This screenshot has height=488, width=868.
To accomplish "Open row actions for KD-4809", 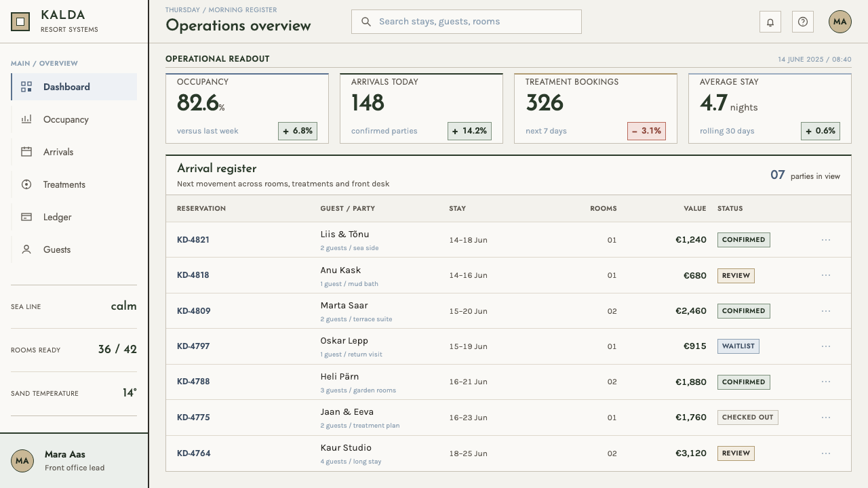I will (826, 311).
